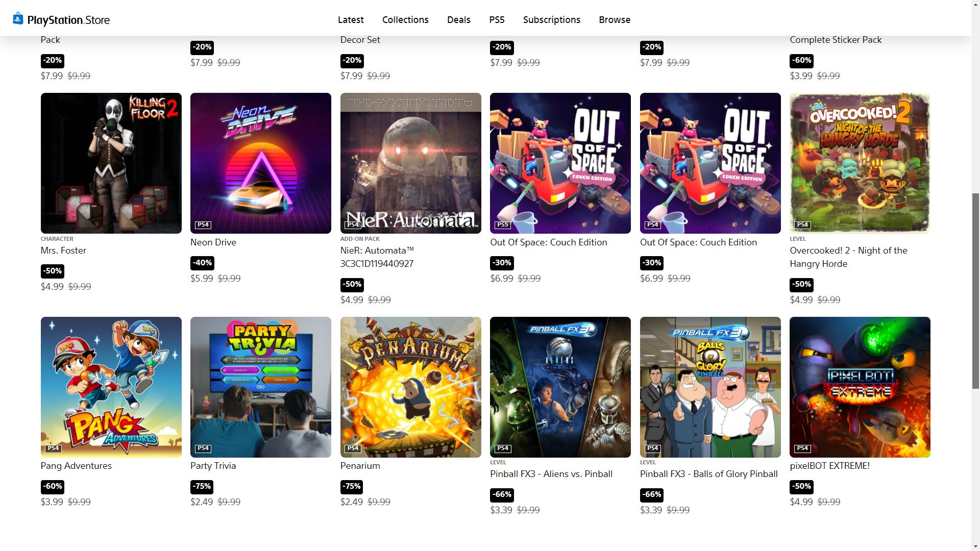The width and height of the screenshot is (980, 551).
Task: Select the Balls of Glory Pinball cover
Action: 710,387
